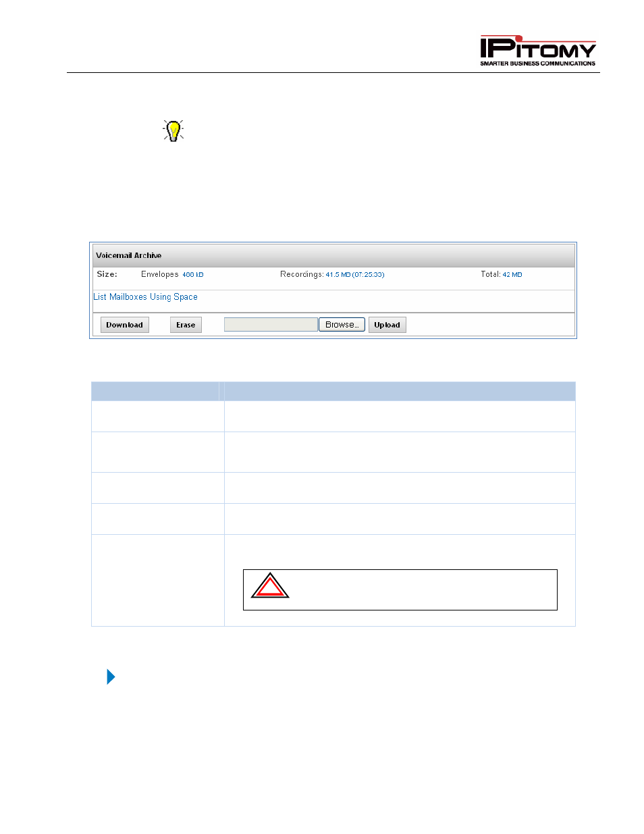Viewport: 644px width, 834px height.
Task: Click the red warning triangle icon
Action: [x=270, y=586]
